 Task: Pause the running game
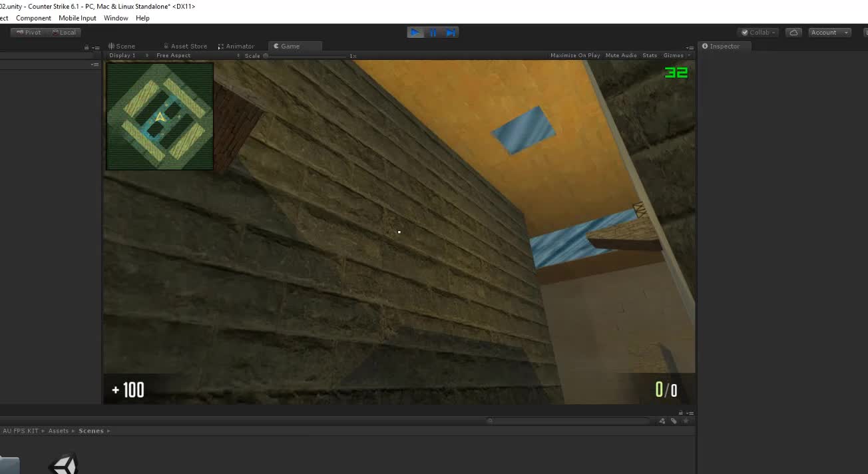(433, 33)
